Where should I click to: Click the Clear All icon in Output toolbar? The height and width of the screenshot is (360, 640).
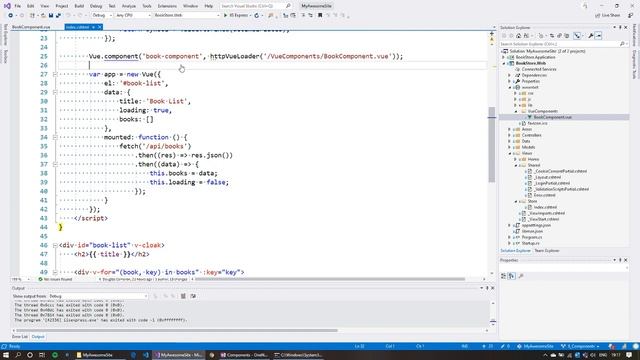[x=183, y=296]
